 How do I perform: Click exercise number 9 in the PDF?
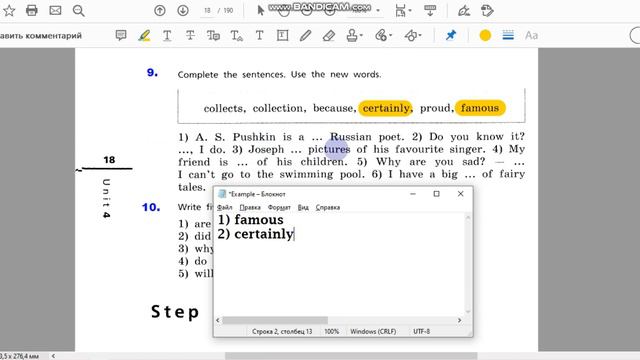152,73
